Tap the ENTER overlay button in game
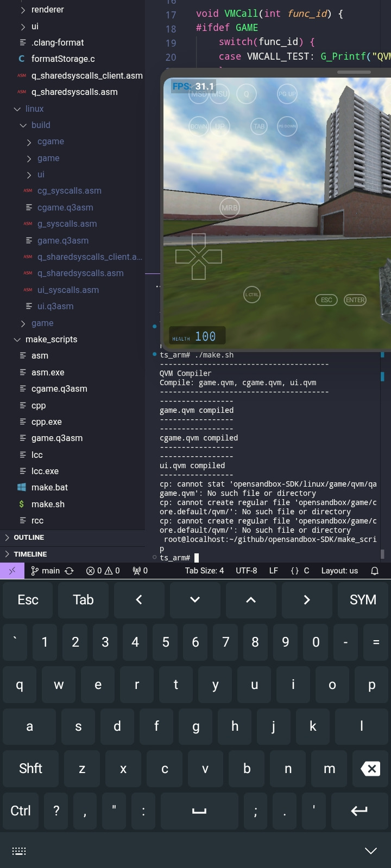This screenshot has height=868, width=391. coord(355,300)
